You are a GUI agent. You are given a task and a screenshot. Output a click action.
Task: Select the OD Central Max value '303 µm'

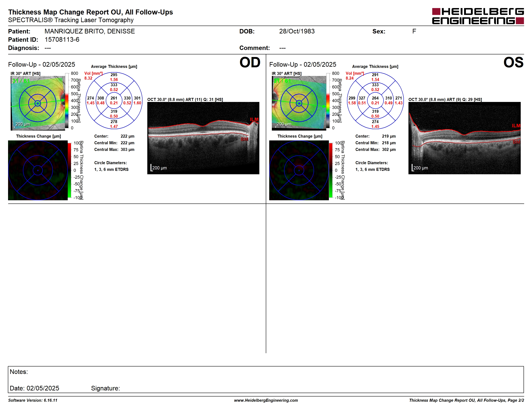tap(127, 149)
